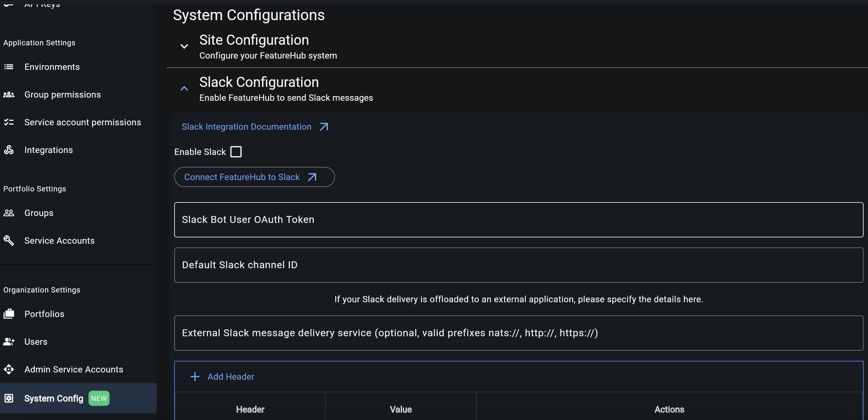The height and width of the screenshot is (420, 868).
Task: Select the Service Accounts wrench icon
Action: [x=9, y=241]
